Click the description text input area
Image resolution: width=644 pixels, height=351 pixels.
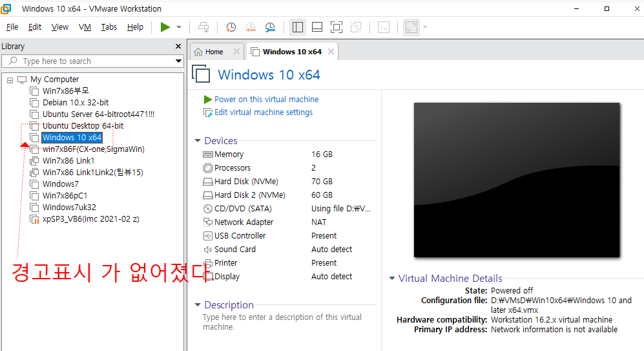tap(284, 322)
